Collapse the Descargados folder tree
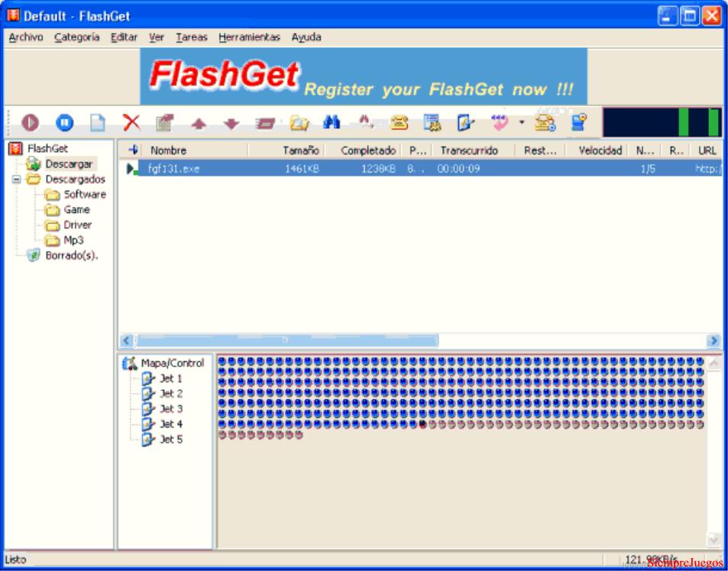Image resolution: width=728 pixels, height=571 pixels. coord(16,179)
